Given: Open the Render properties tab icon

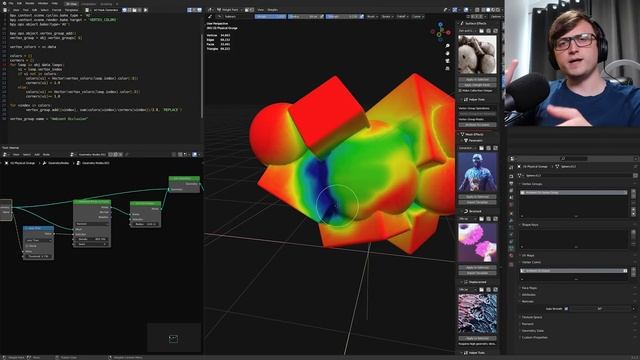Looking at the screenshot, I should coord(511,176).
